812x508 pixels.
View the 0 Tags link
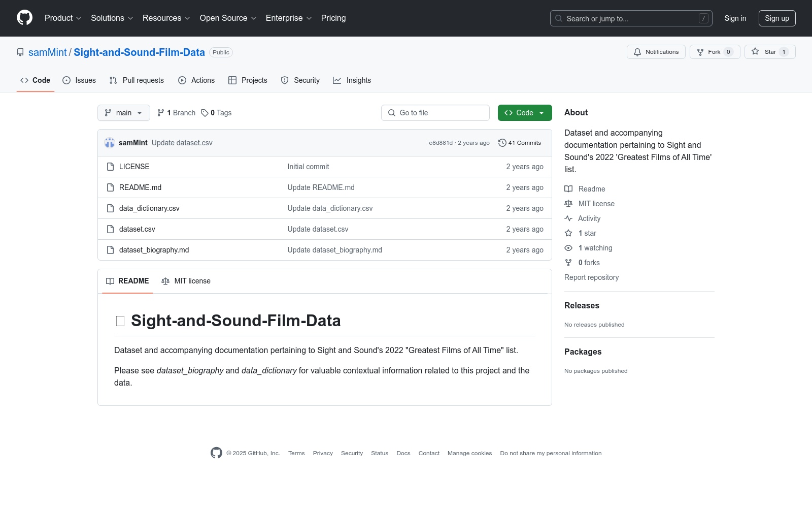[216, 113]
